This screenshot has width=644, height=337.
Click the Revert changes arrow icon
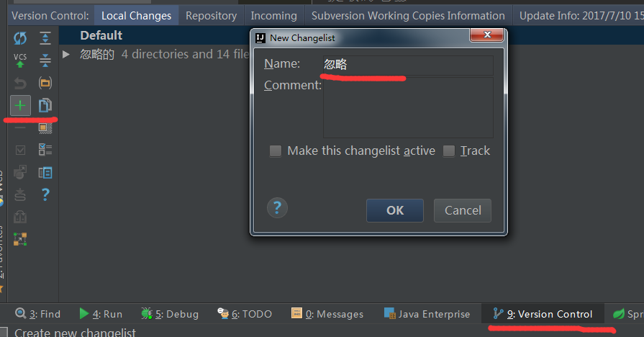(x=20, y=84)
